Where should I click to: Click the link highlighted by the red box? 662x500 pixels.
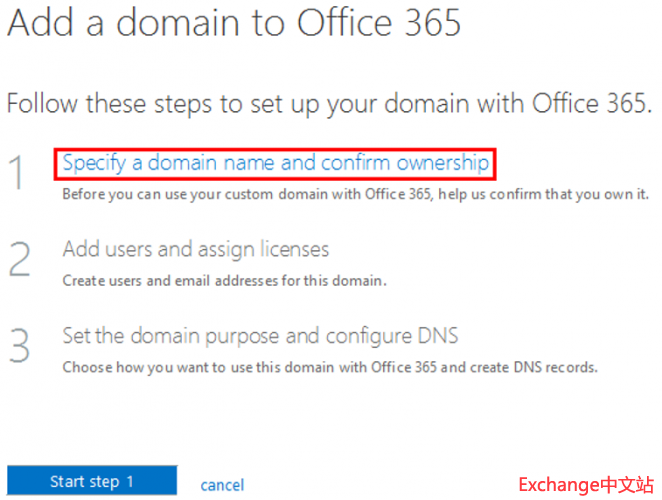(276, 162)
